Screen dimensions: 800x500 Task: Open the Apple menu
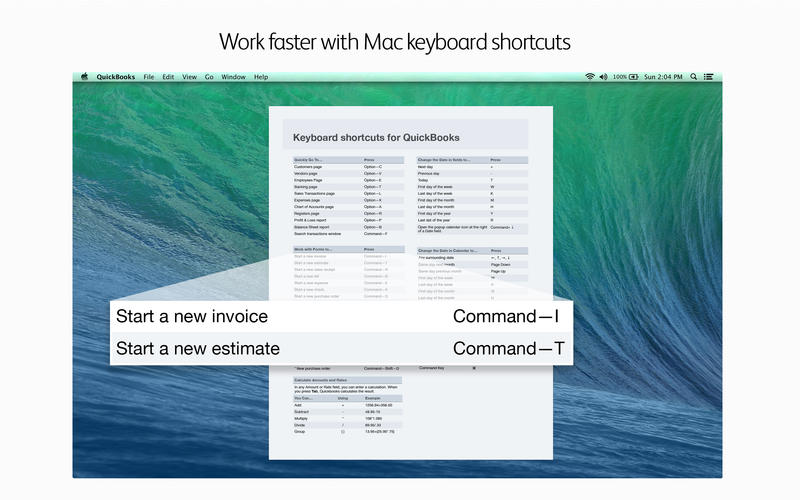84,77
